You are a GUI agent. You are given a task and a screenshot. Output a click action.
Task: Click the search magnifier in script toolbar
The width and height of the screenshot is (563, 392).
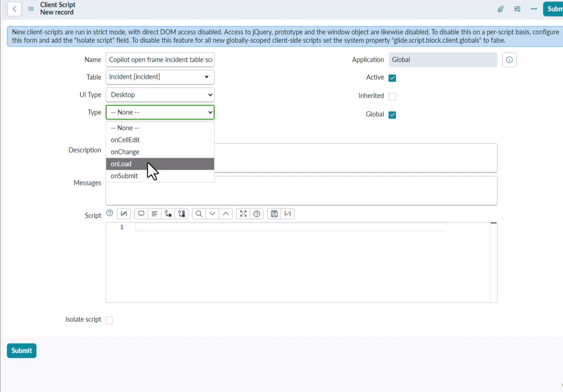(x=199, y=214)
